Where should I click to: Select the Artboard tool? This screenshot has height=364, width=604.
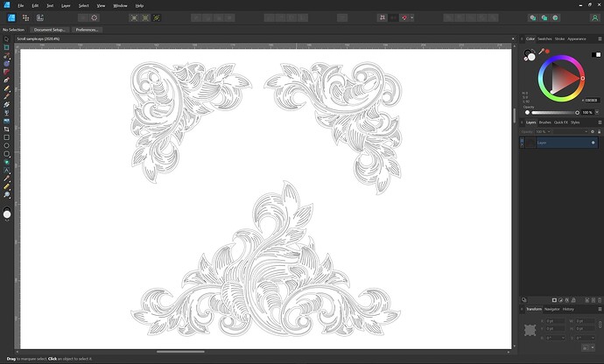pyautogui.click(x=6, y=47)
